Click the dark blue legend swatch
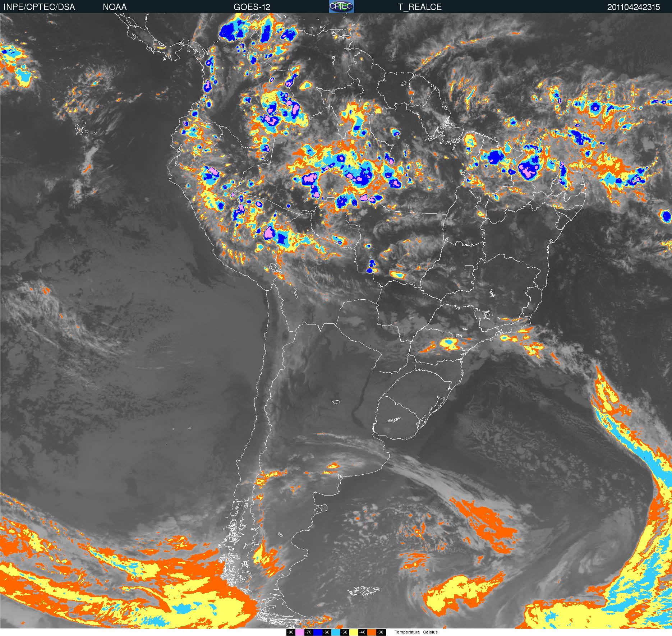The height and width of the screenshot is (636, 672). [318, 632]
